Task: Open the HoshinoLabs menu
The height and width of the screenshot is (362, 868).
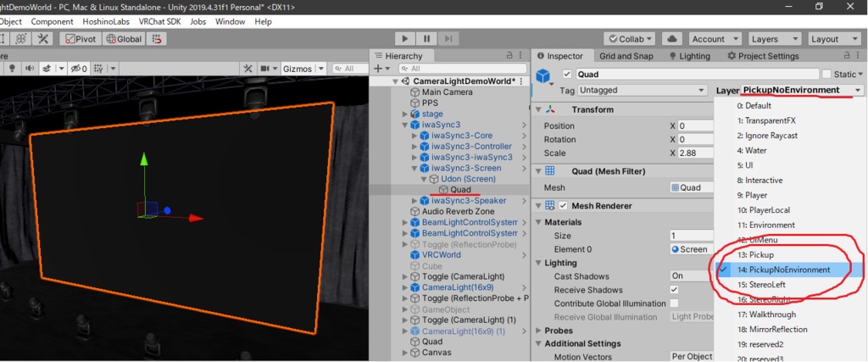Action: (x=106, y=21)
